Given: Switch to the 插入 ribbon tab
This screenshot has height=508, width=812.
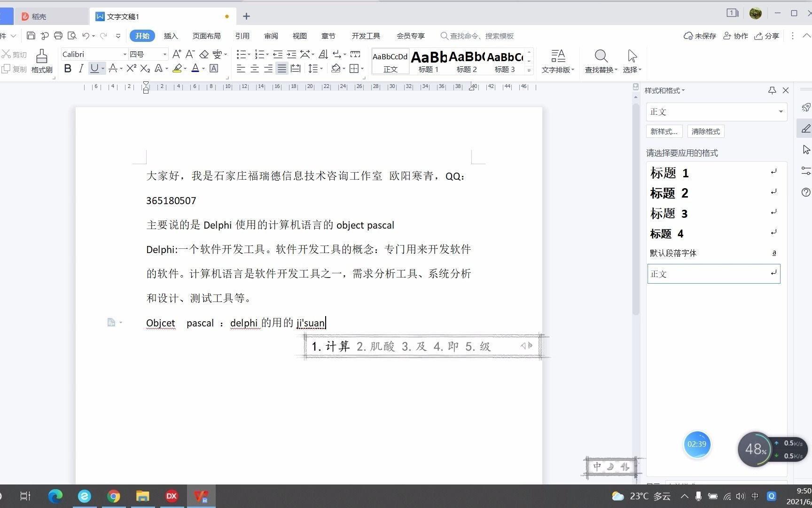Looking at the screenshot, I should (170, 36).
